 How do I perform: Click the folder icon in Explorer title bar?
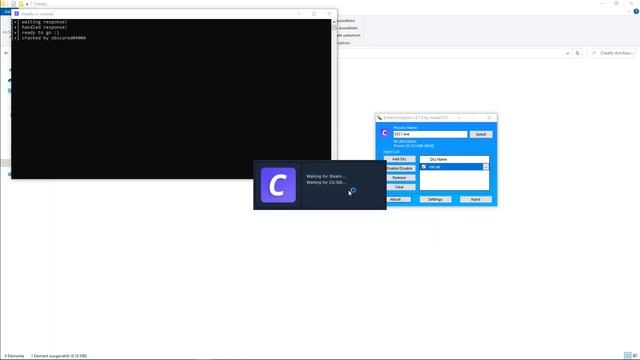3,4
